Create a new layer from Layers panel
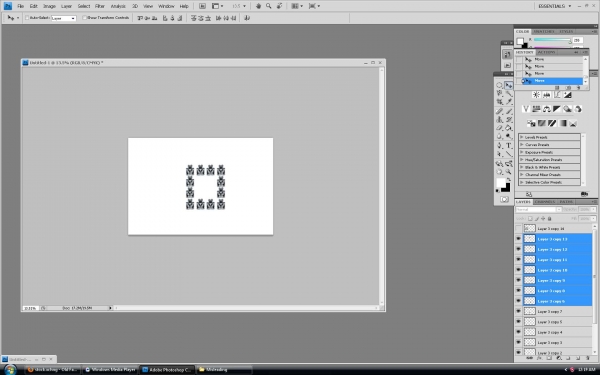The width and height of the screenshot is (600, 375). click(578, 358)
